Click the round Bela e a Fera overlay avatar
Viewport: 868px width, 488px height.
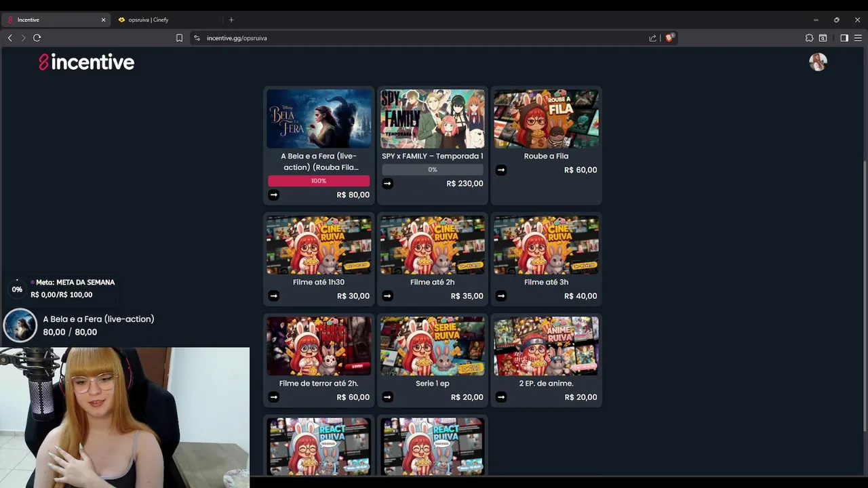20,325
